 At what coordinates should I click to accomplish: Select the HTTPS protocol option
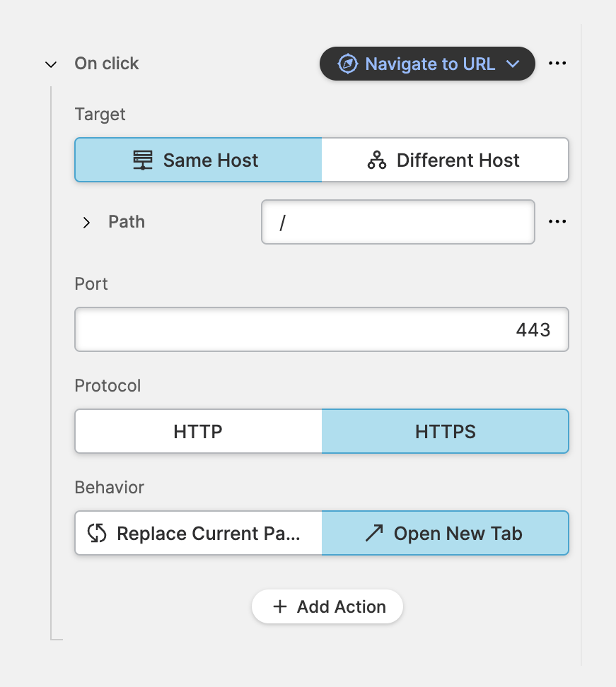445,431
